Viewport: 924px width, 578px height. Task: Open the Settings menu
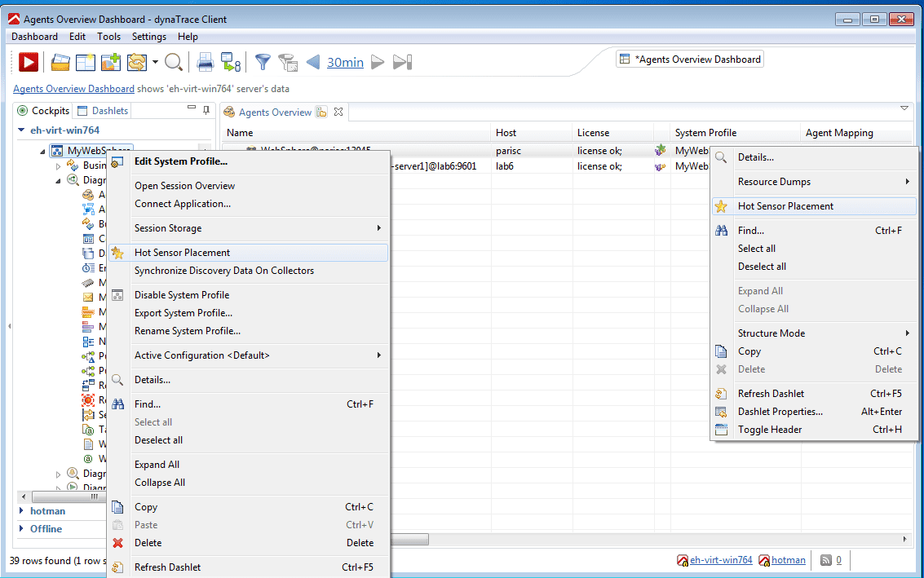point(149,37)
